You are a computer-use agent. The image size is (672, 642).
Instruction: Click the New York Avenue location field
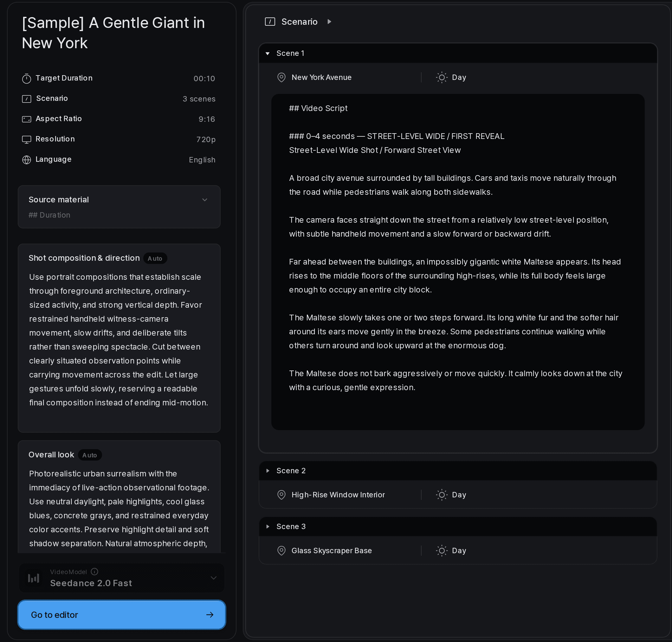click(x=321, y=77)
